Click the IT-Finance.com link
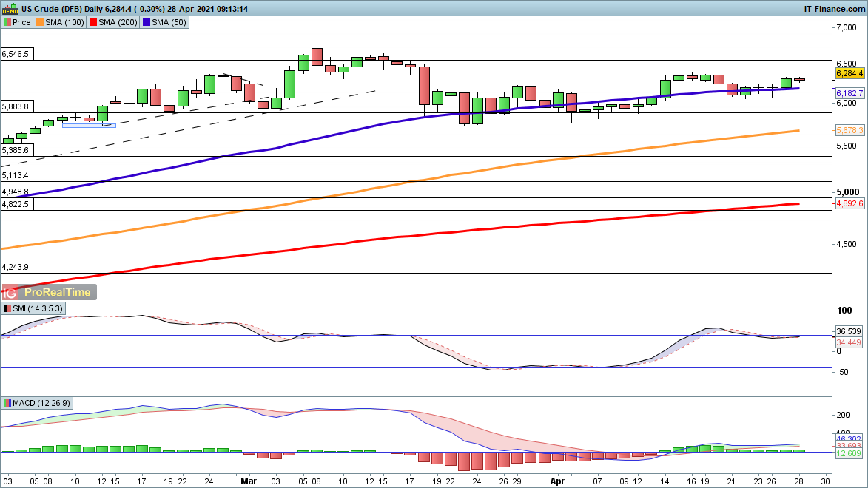The width and height of the screenshot is (868, 488). (x=834, y=8)
